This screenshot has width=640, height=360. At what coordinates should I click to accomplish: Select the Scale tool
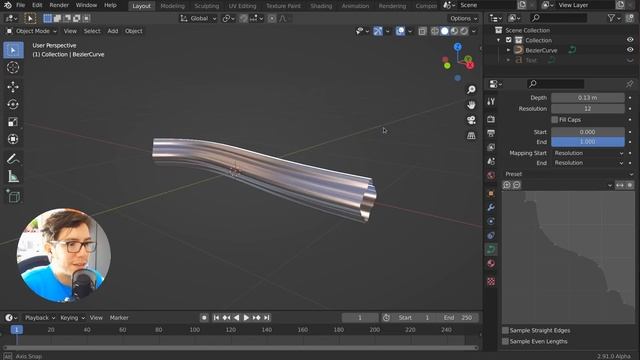click(x=13, y=122)
